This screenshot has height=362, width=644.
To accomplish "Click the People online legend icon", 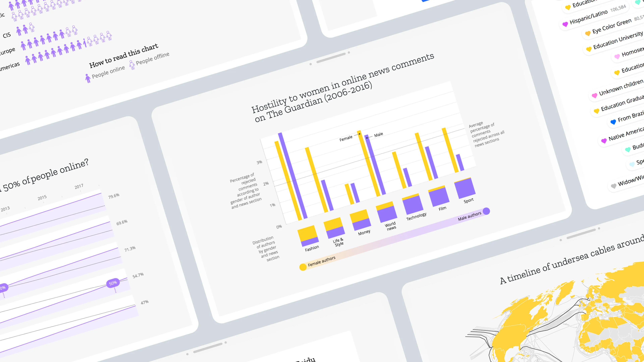I will click(88, 78).
